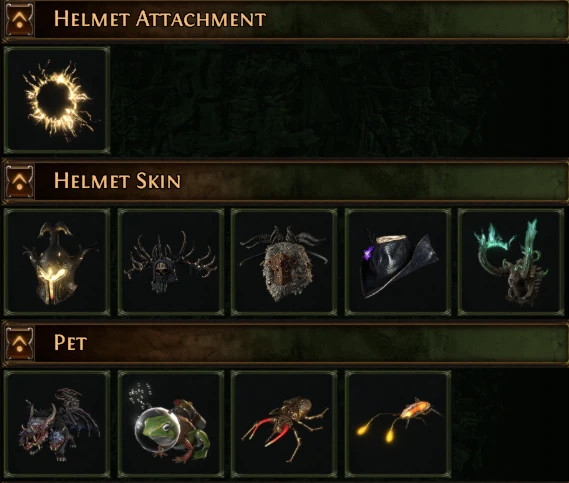The width and height of the screenshot is (569, 483).
Task: Collapse the Pet section arrow
Action: [20, 343]
